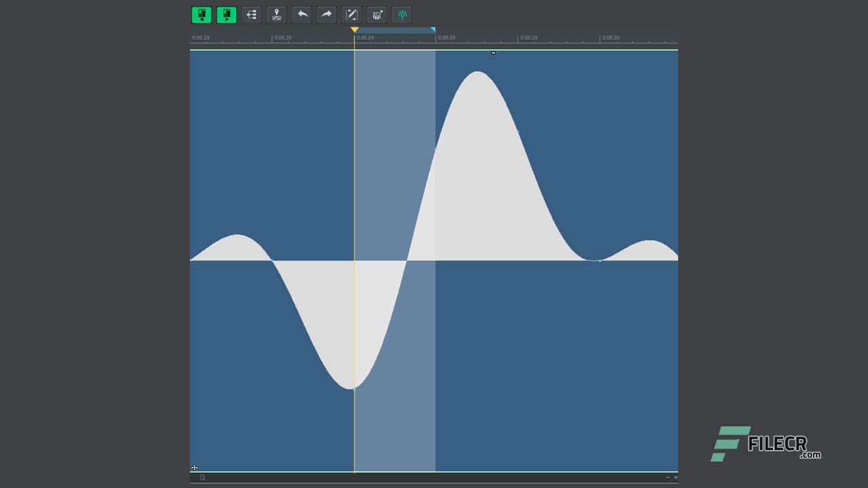
Task: Click the add-drum icon on the toolbar
Action: [x=376, y=14]
